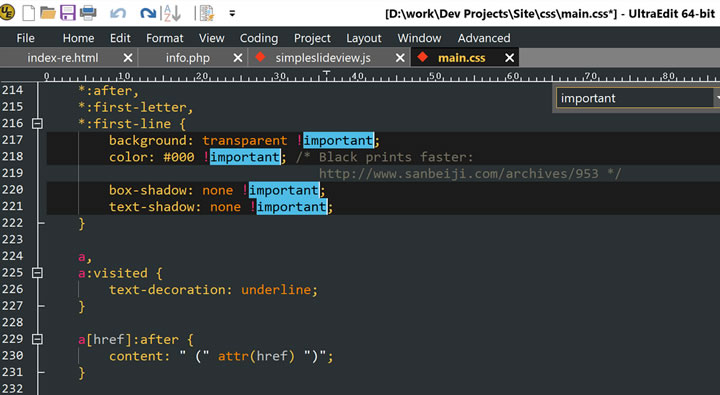
Task: Click the 'Black prints faster:' comment text
Action: click(396, 157)
